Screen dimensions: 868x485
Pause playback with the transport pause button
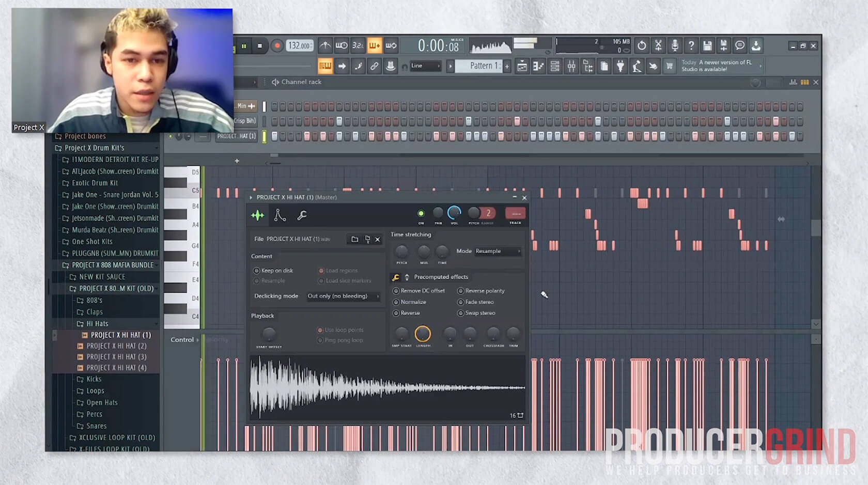[x=244, y=46]
